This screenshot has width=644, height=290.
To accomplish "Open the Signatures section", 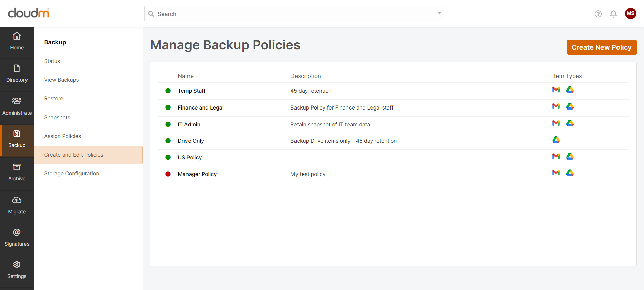I will pos(17,238).
